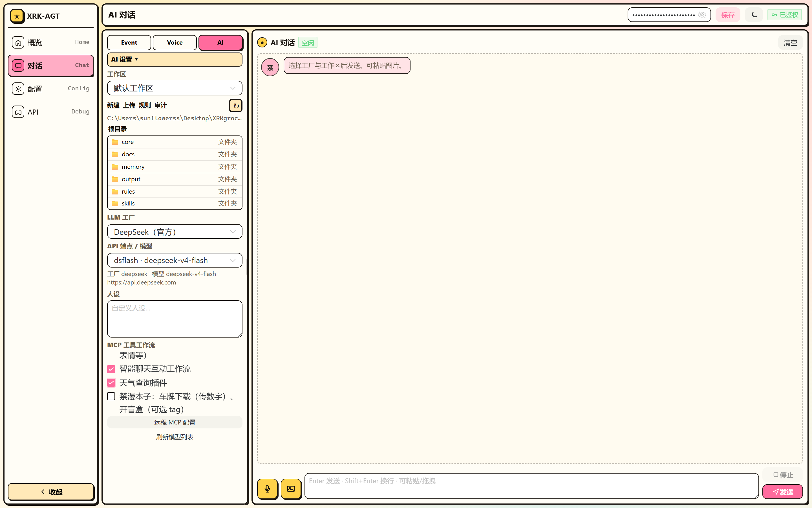Open the 审计 link
The image size is (812, 508).
(x=161, y=106)
